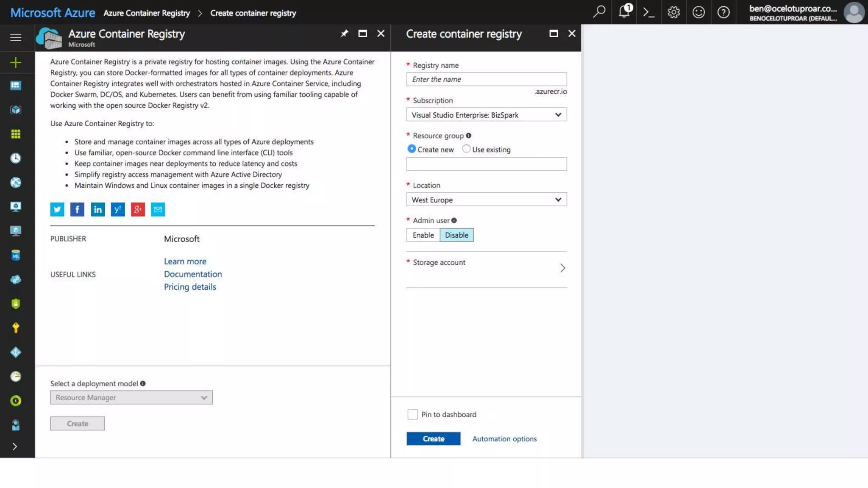Screen dimensions: 868x488
Task: Share via LinkedIn icon
Action: (x=97, y=209)
